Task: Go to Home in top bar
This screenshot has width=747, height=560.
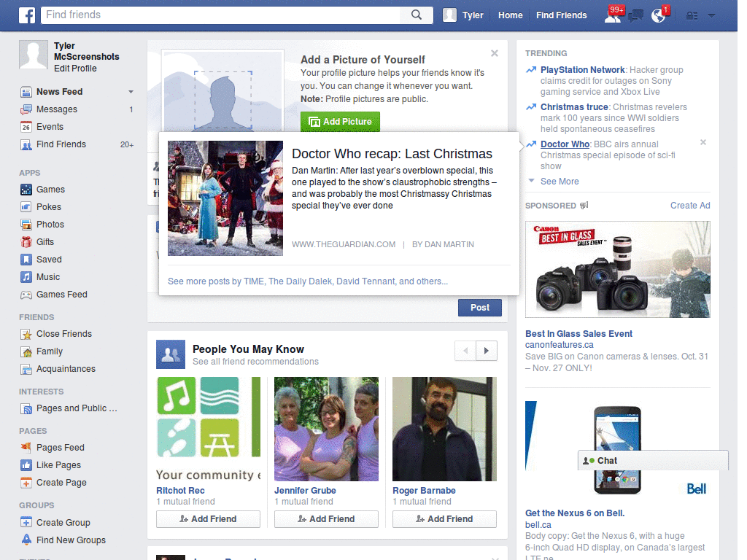Action: pos(510,15)
